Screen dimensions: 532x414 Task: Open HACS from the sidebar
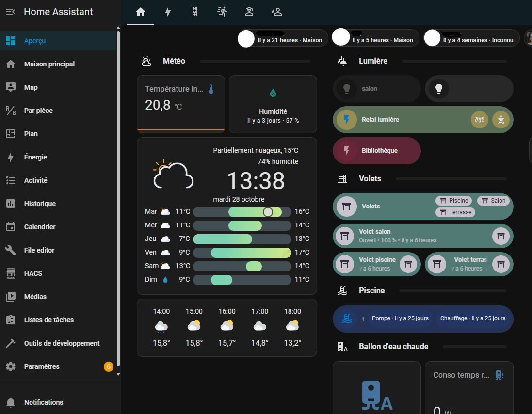(33, 273)
